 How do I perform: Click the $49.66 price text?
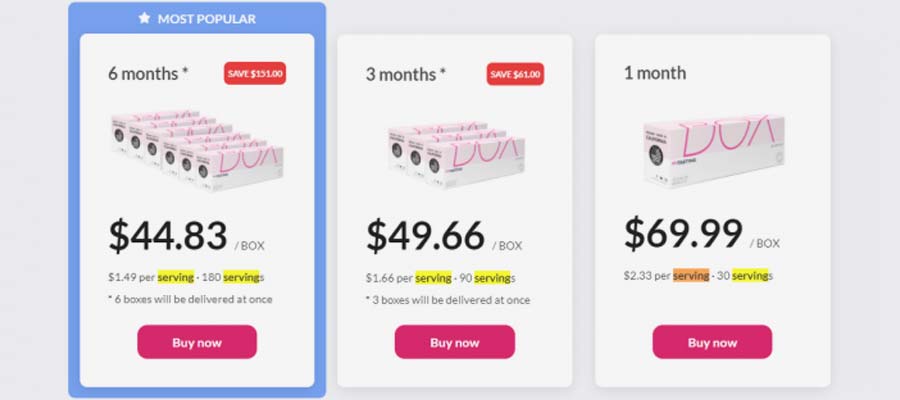(x=425, y=235)
